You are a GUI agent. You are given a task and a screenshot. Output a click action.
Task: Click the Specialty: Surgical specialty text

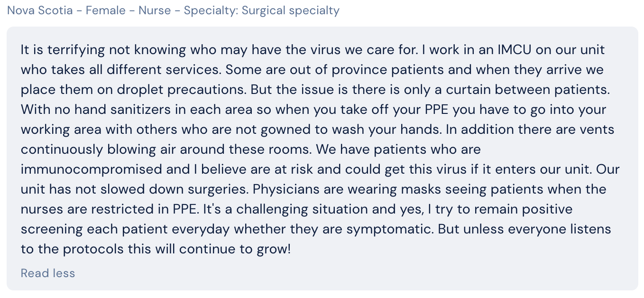(x=262, y=10)
